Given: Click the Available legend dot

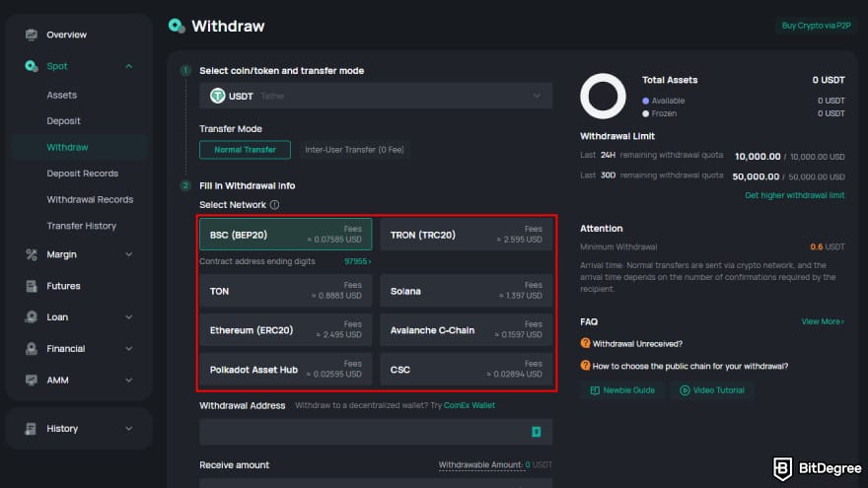Looking at the screenshot, I should tap(645, 101).
